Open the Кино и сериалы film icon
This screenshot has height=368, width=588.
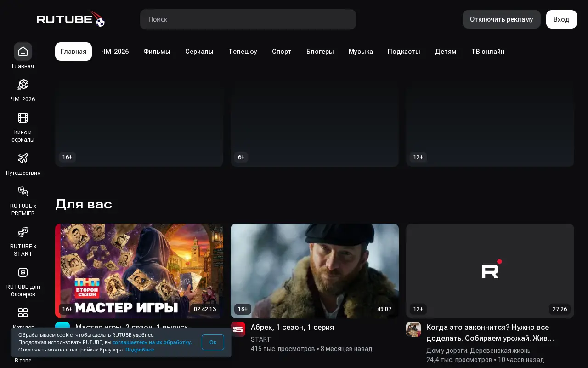(x=23, y=118)
